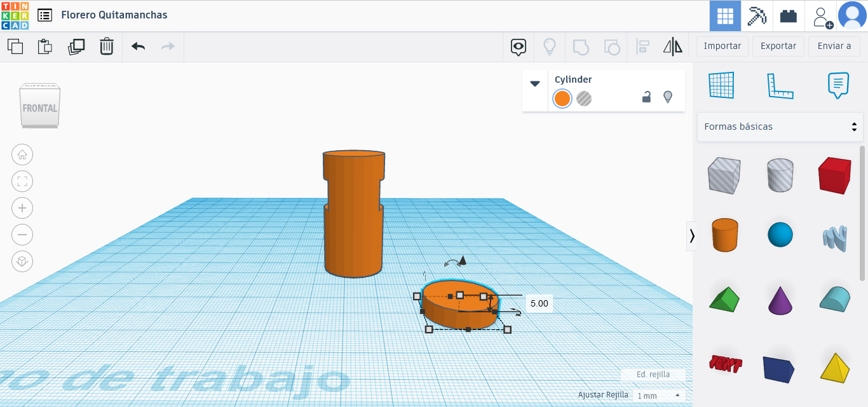Image resolution: width=868 pixels, height=407 pixels.
Task: Zoom out the viewport
Action: click(22, 235)
